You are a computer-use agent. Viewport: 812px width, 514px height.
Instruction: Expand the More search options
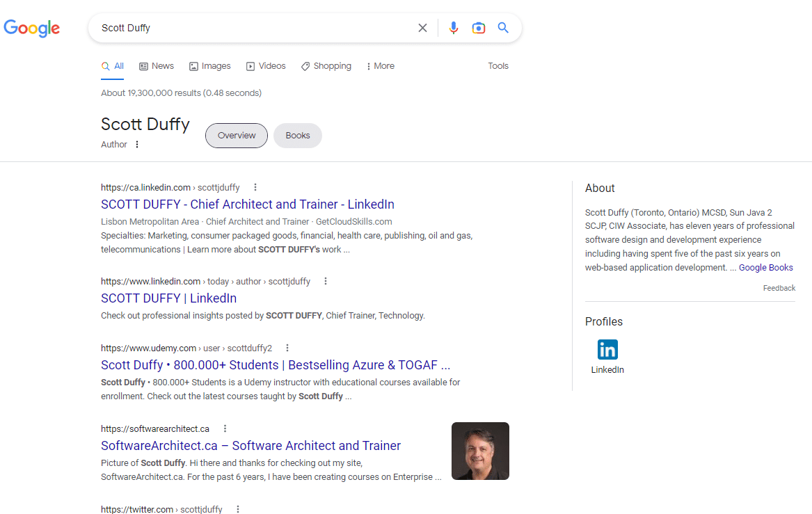click(x=381, y=66)
